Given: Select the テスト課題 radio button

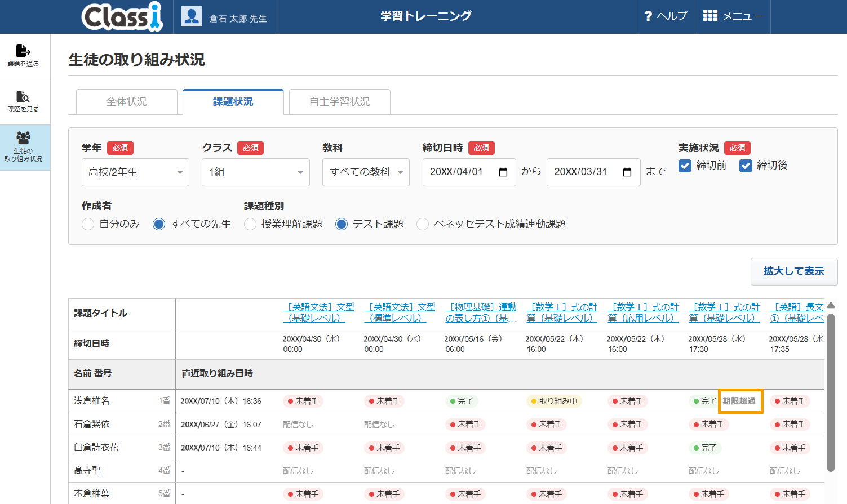Looking at the screenshot, I should click(x=342, y=224).
